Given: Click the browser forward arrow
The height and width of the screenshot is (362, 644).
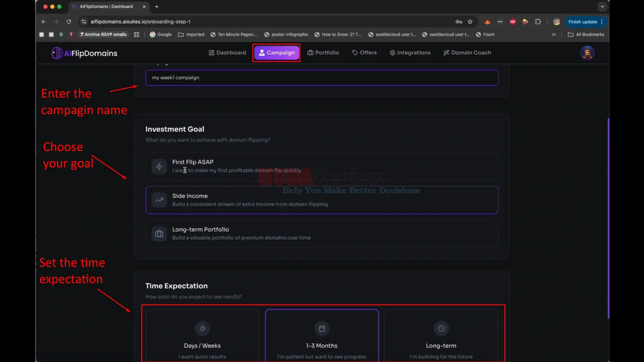Looking at the screenshot, I should click(x=56, y=22).
